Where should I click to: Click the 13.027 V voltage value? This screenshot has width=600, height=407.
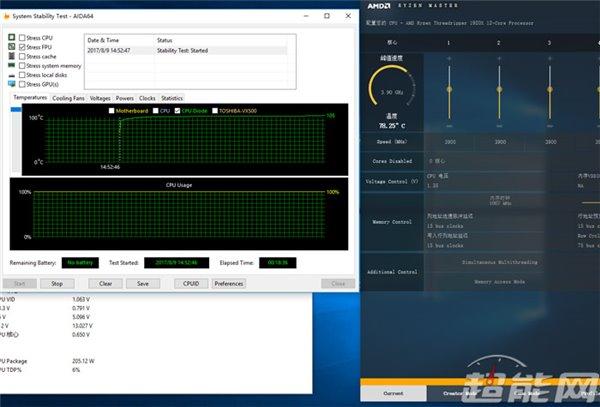82,326
